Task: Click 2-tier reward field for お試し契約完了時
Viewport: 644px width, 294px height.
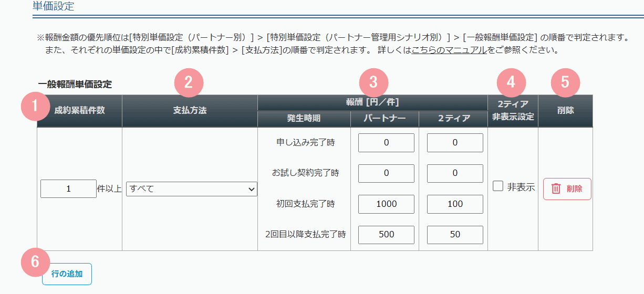Action: (x=455, y=173)
